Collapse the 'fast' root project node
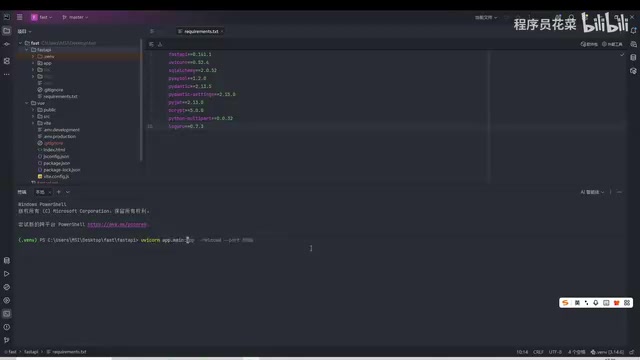Viewport: 640px width, 360px height. tap(20, 43)
